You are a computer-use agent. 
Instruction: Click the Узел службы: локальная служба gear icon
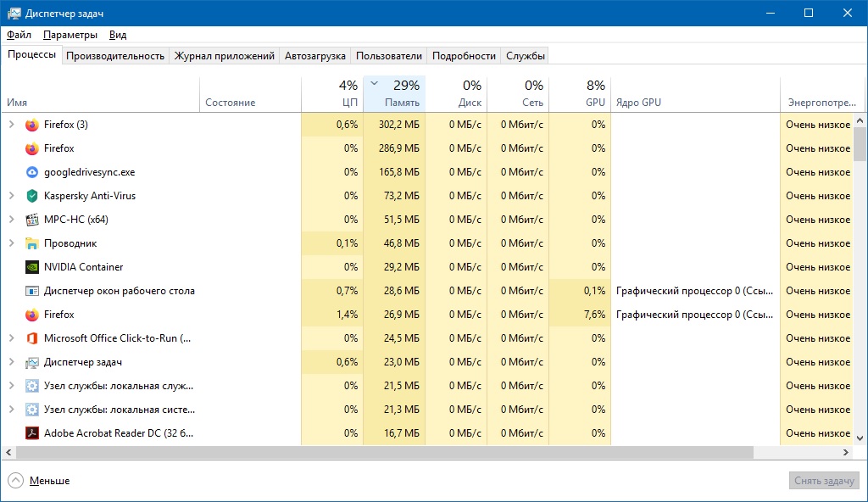pos(32,386)
